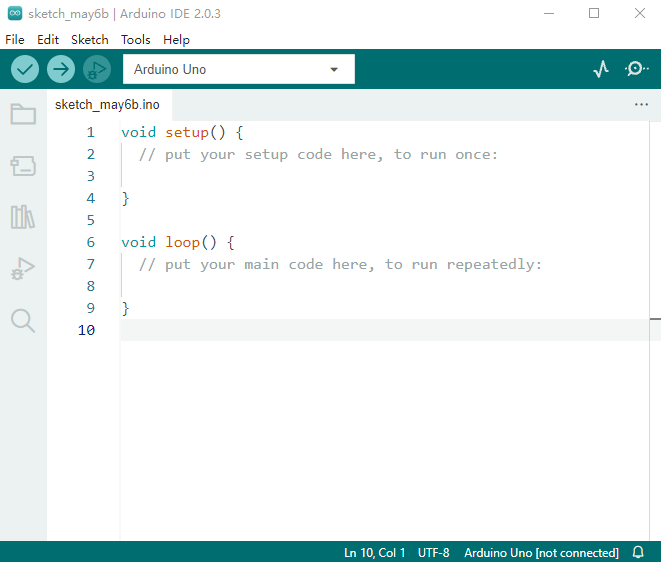
Task: Place cursor in empty line 10
Action: (384, 330)
